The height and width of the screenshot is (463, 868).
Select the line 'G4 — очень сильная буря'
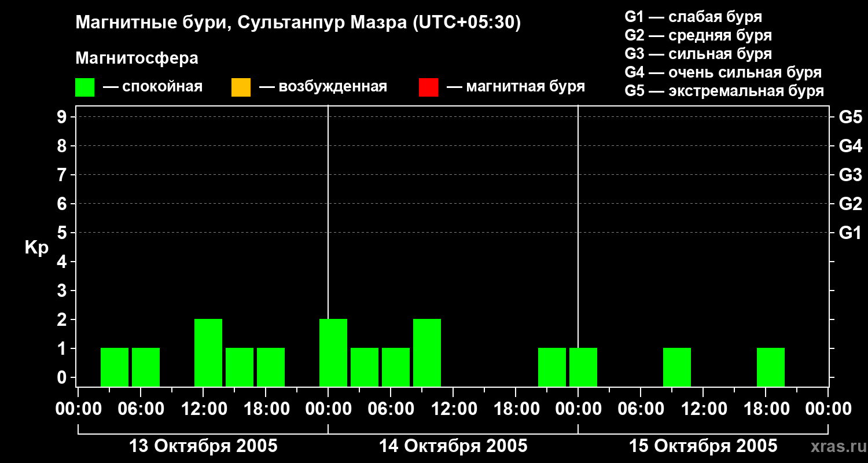tap(723, 72)
